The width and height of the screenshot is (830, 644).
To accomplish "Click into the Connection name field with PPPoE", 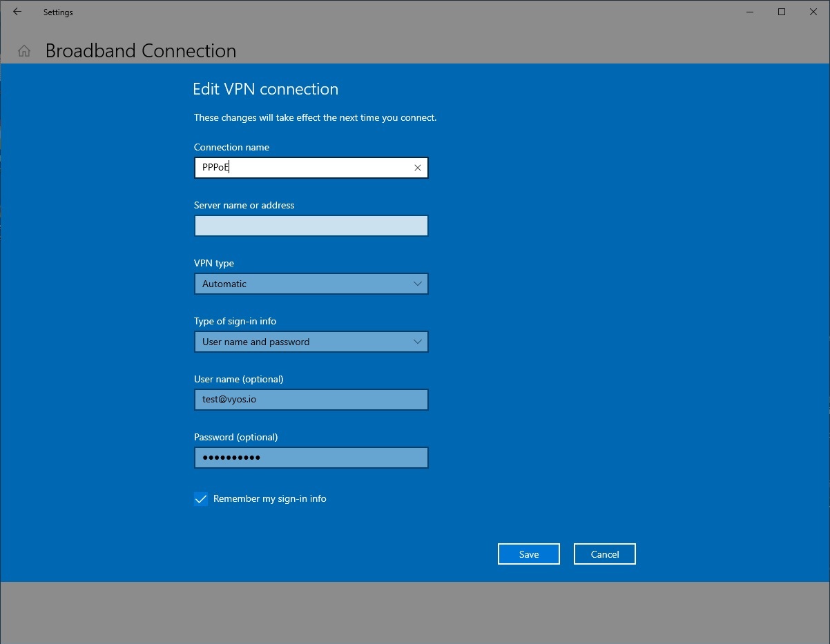I will click(304, 168).
